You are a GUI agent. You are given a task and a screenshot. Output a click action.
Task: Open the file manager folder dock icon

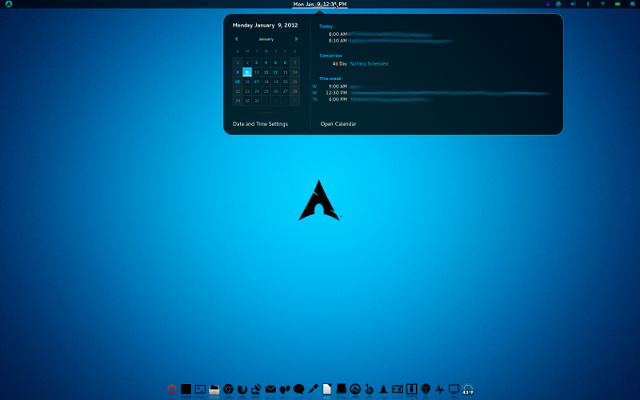pyautogui.click(x=214, y=389)
